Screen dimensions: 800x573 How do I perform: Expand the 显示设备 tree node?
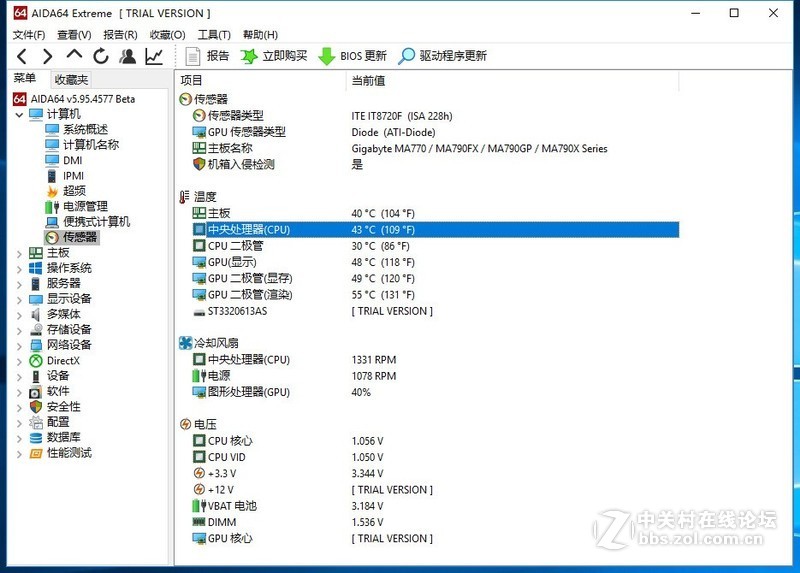pyautogui.click(x=19, y=300)
